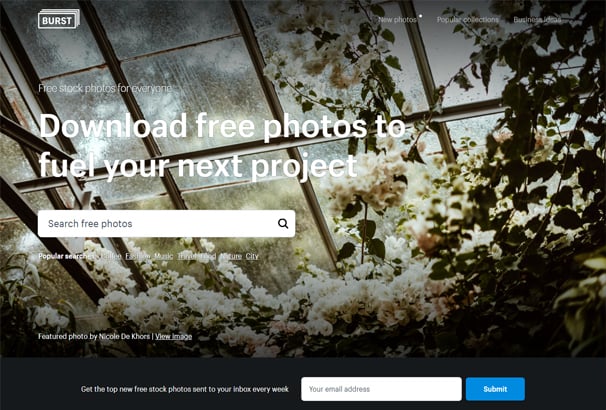Click the Burst logo in the header
This screenshot has width=606, height=410.
tap(58, 19)
